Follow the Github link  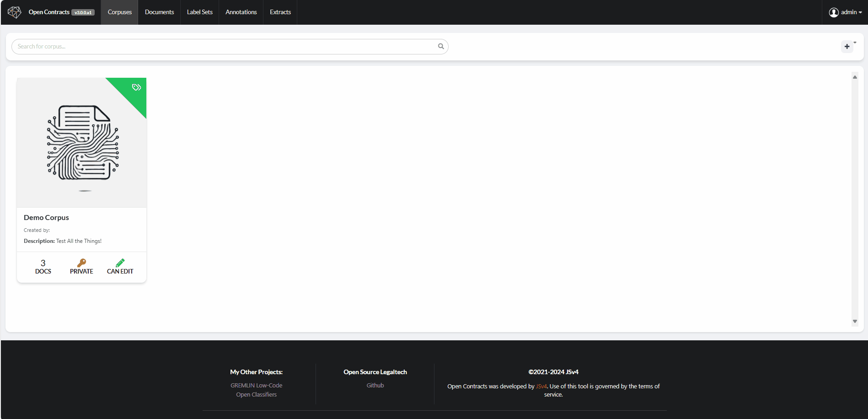(x=375, y=385)
